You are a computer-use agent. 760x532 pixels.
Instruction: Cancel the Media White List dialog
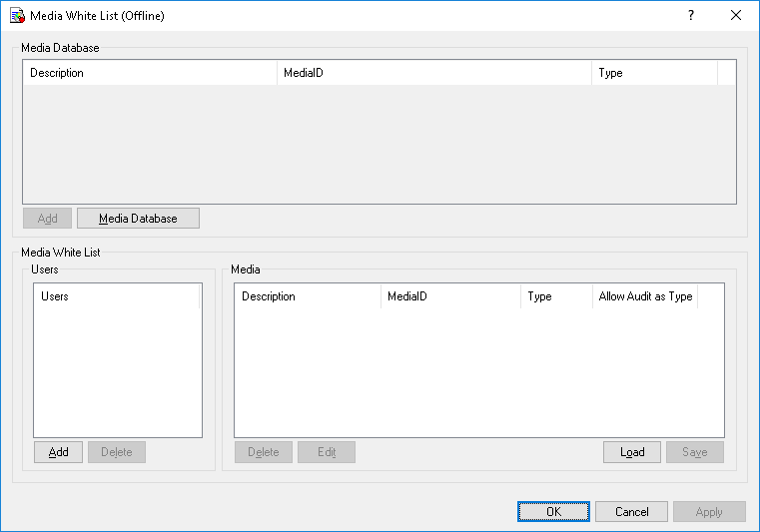631,512
